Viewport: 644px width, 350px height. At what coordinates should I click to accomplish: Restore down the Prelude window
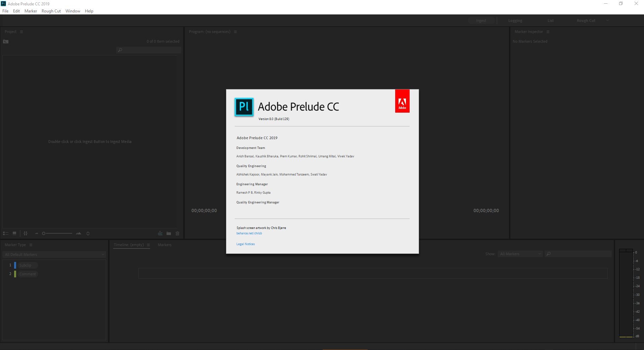click(x=621, y=4)
